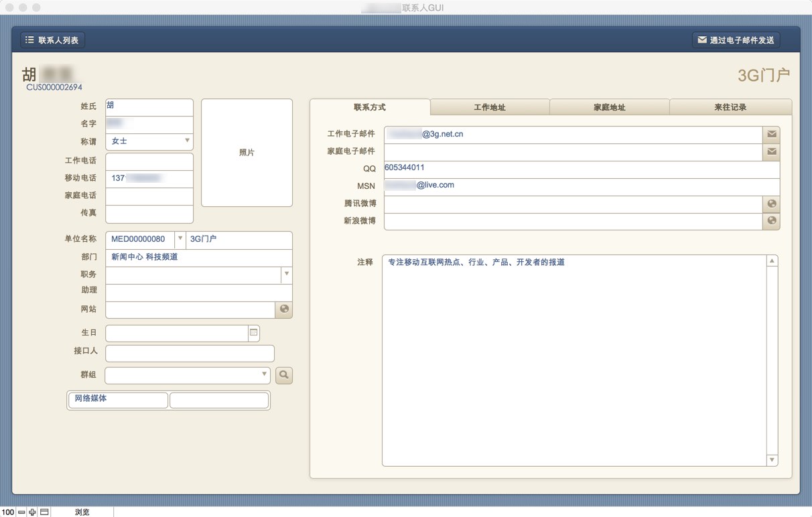
Task: Click 网络媒体 group entry
Action: pos(118,400)
